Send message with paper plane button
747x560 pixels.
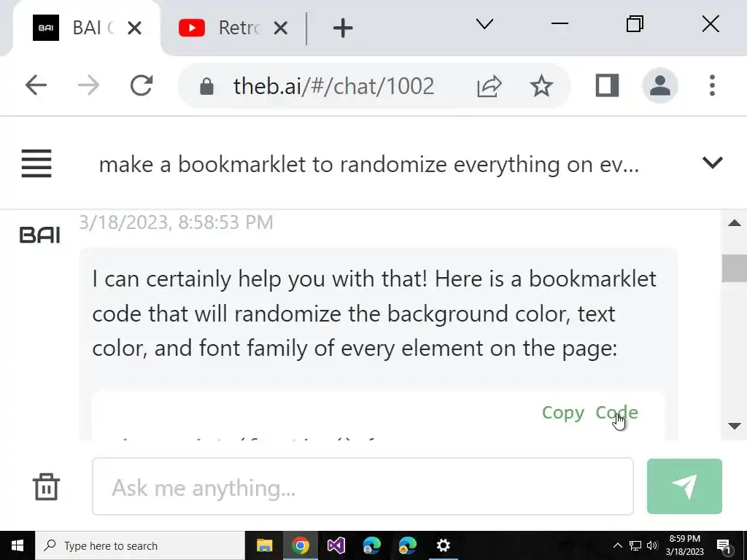pyautogui.click(x=684, y=486)
